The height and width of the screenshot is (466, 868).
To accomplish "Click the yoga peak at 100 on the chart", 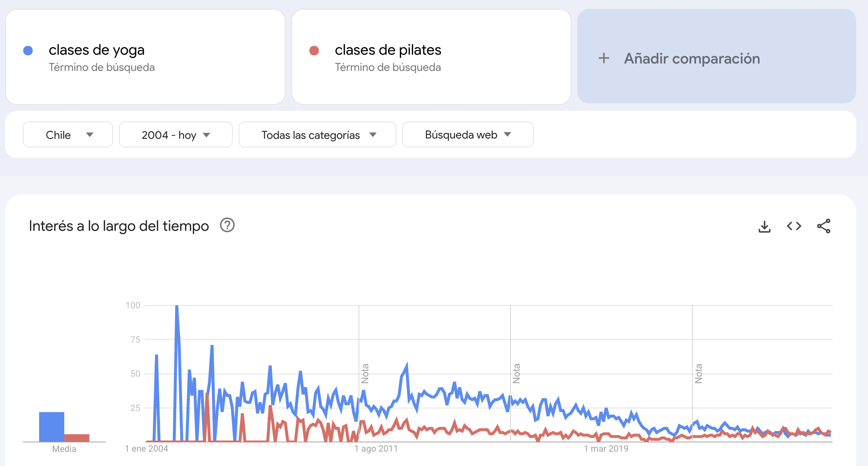I will coord(177,306).
